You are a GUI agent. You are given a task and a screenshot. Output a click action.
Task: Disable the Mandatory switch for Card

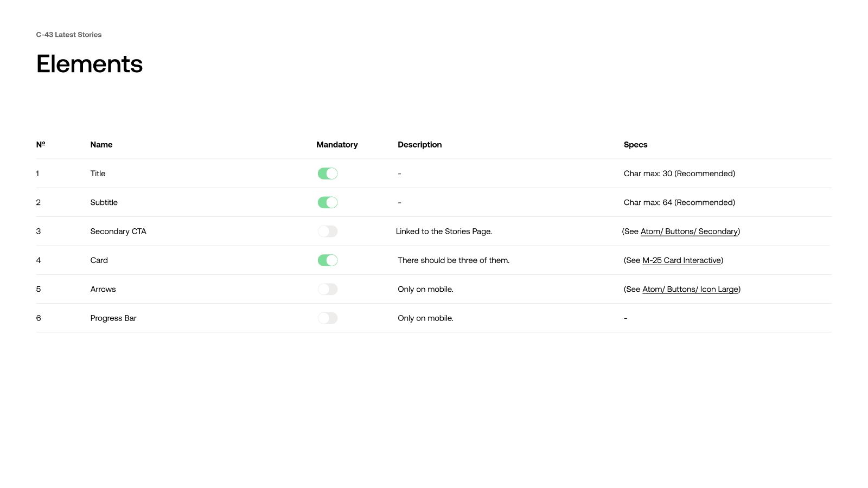point(328,260)
